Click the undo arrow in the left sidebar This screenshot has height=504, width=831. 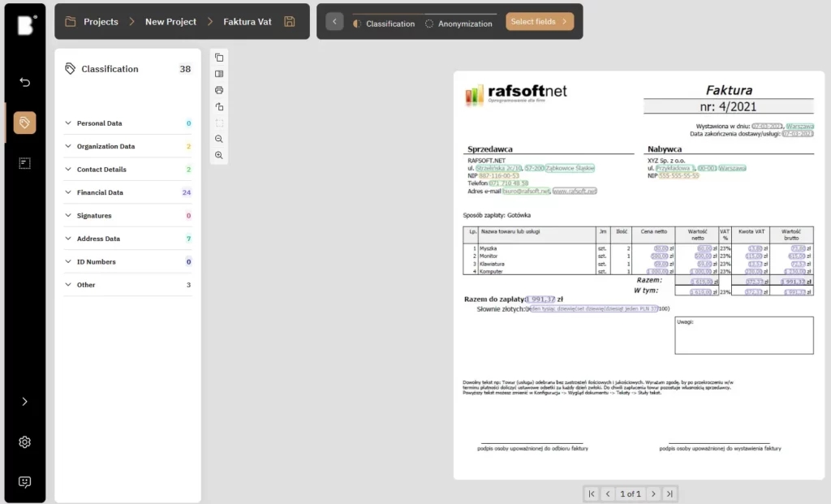pos(24,82)
